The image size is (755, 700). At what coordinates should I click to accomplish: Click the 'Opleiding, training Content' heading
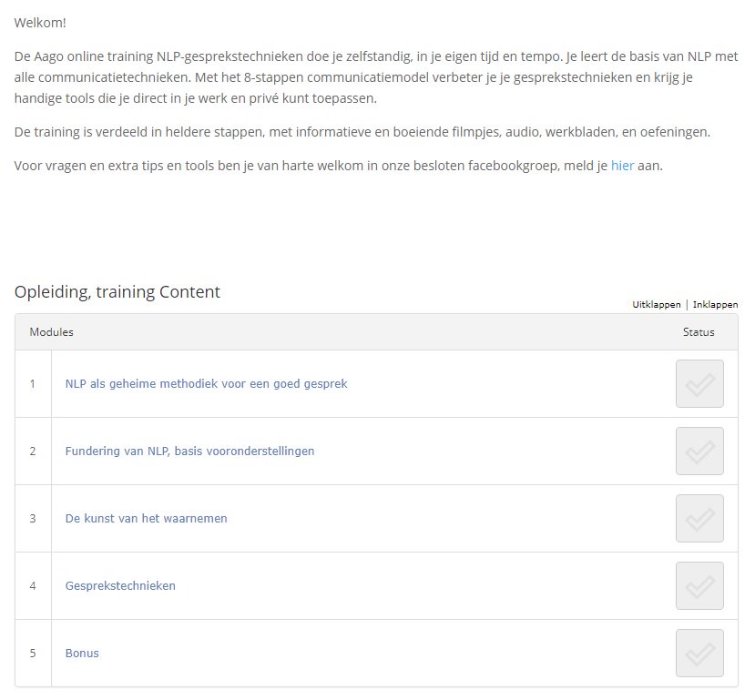(x=117, y=292)
